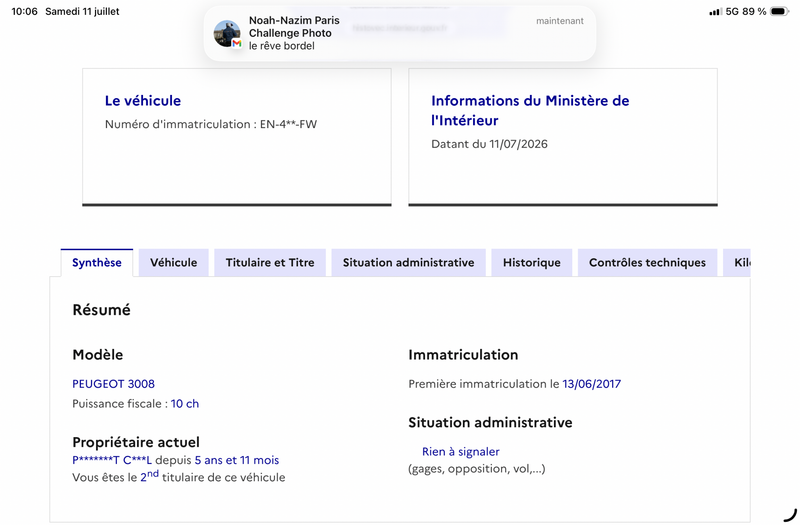Select the Titulaire et Titre tab

pos(270,263)
